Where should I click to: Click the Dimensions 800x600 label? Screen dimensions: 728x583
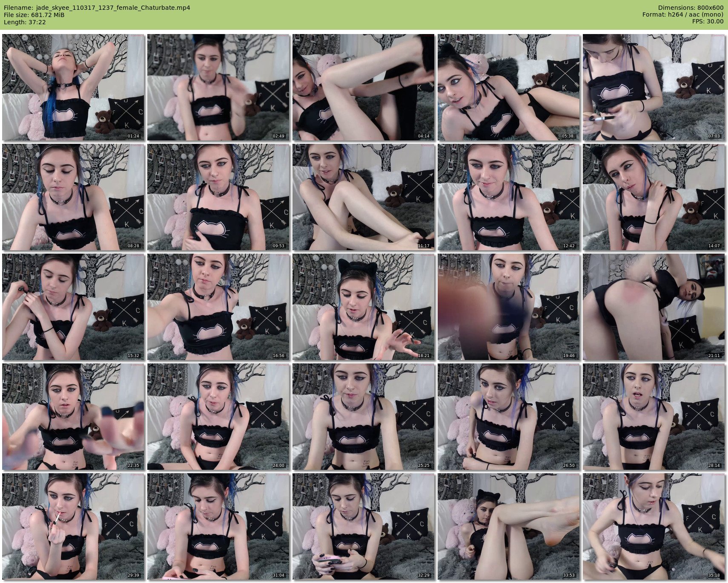pos(691,8)
